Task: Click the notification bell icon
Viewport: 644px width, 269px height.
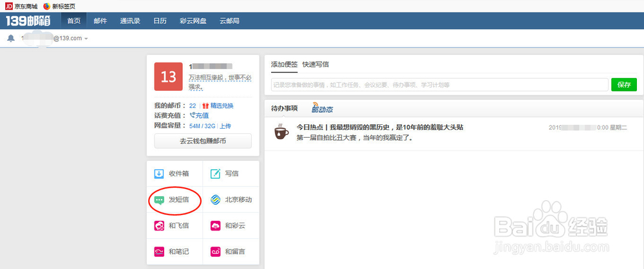Action: coord(11,38)
